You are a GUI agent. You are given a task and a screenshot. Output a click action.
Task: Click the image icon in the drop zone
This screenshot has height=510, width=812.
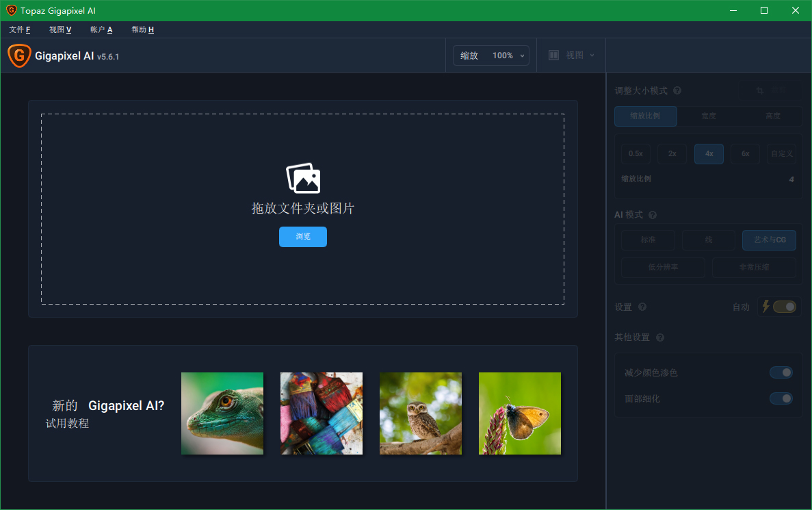303,178
